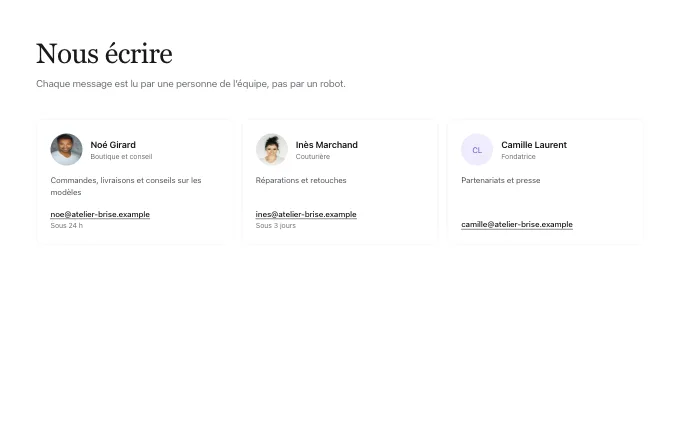Select the name Inès Marchand

[327, 145]
